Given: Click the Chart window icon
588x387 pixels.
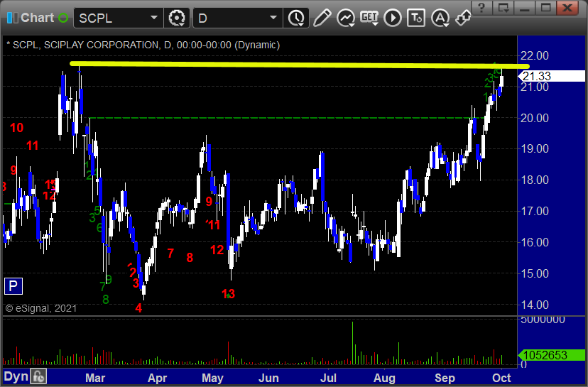Looking at the screenshot, I should (12, 18).
